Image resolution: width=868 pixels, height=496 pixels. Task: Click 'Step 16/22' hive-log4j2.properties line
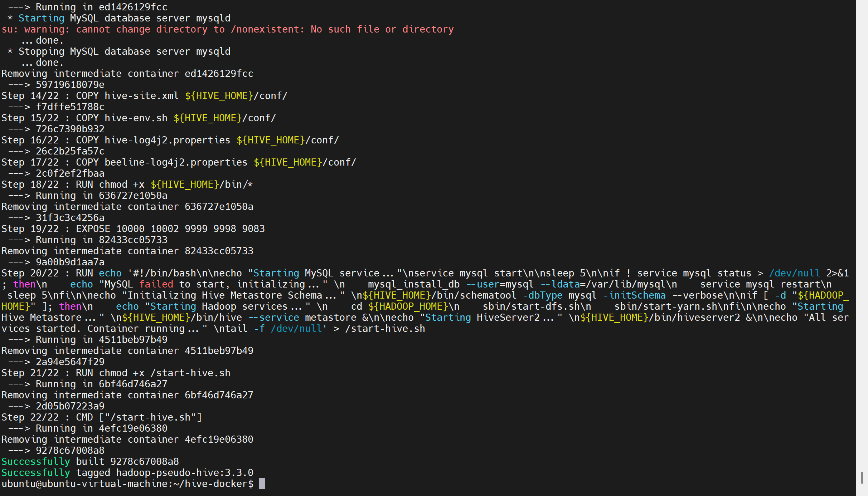click(170, 140)
